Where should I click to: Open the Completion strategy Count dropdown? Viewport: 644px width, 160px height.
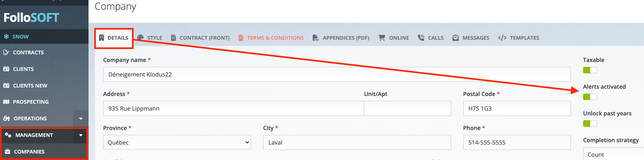(613, 154)
